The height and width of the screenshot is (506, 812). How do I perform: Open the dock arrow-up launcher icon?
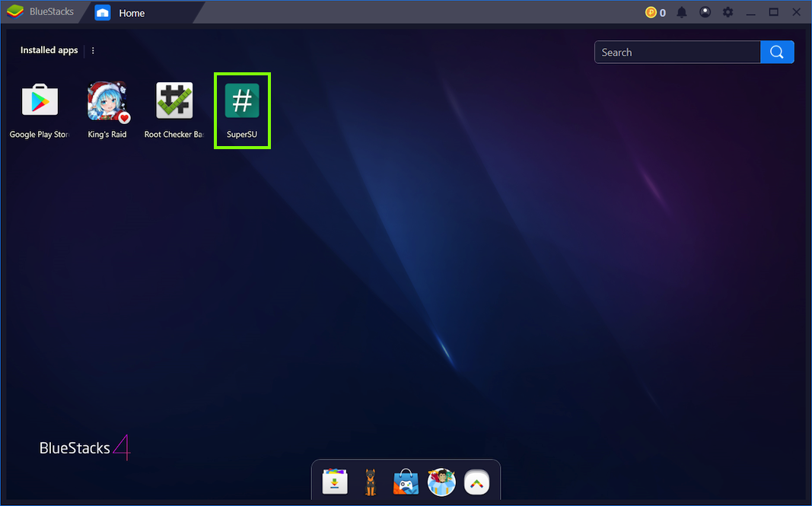pos(476,482)
